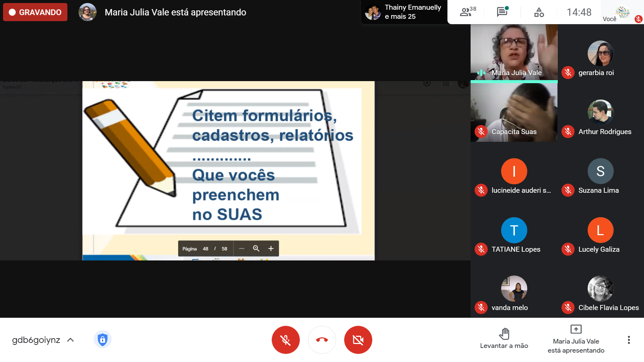Toggle Levantar a mão hand raise
Image resolution: width=644 pixels, height=362 pixels.
point(504,339)
